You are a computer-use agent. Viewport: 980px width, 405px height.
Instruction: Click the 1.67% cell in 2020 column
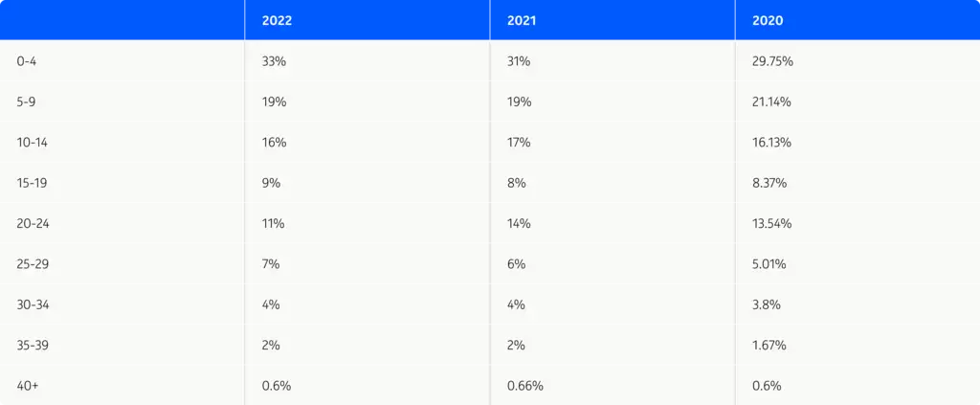pyautogui.click(x=769, y=346)
